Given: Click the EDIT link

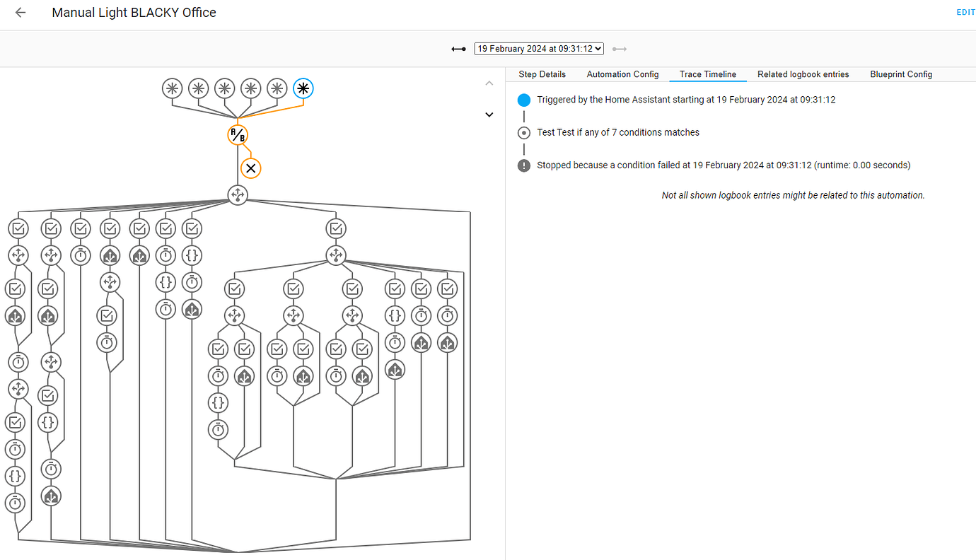Looking at the screenshot, I should click(965, 12).
